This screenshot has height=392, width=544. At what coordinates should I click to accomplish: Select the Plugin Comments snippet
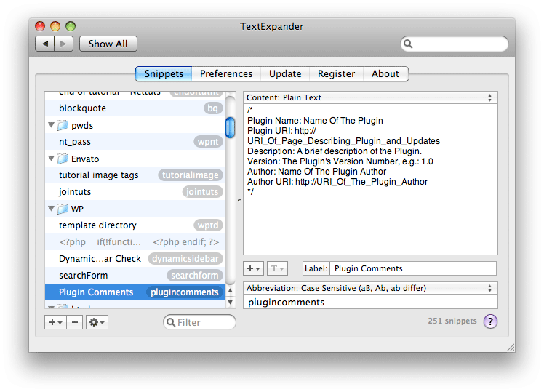tap(135, 292)
